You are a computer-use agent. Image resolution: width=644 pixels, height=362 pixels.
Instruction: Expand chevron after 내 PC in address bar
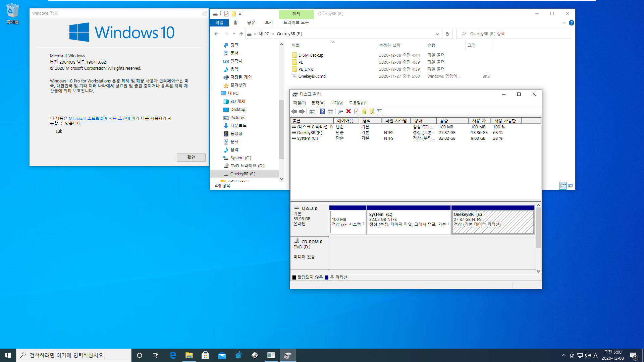pos(273,34)
